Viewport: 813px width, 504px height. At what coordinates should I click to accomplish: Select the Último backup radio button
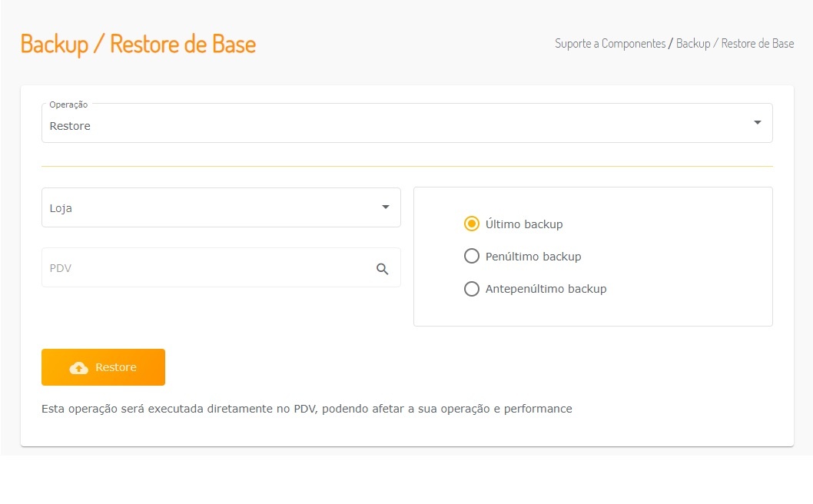point(472,224)
